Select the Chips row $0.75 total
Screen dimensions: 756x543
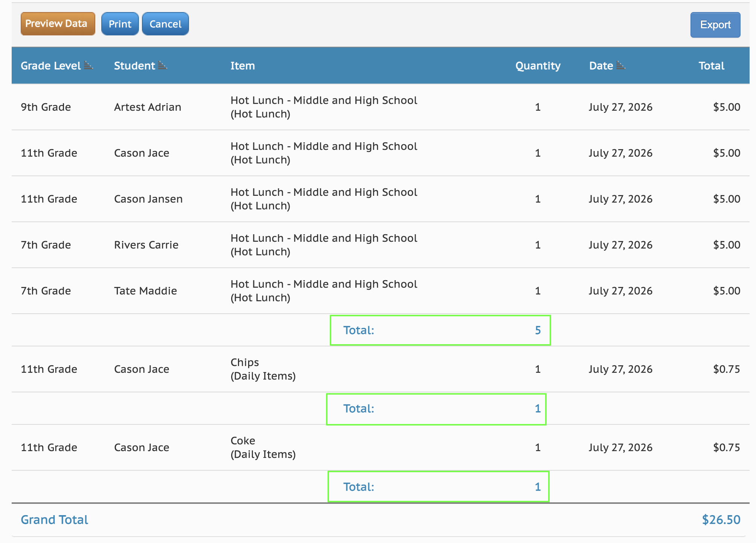pos(726,369)
